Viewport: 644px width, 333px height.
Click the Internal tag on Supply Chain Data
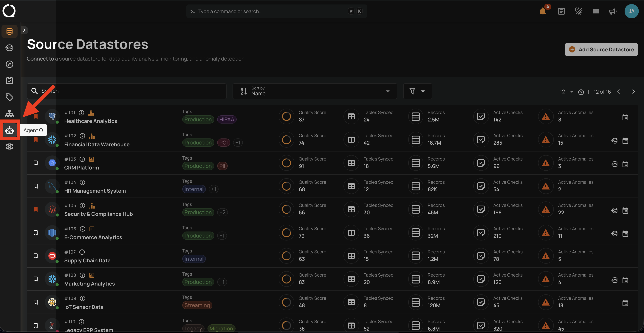194,259
